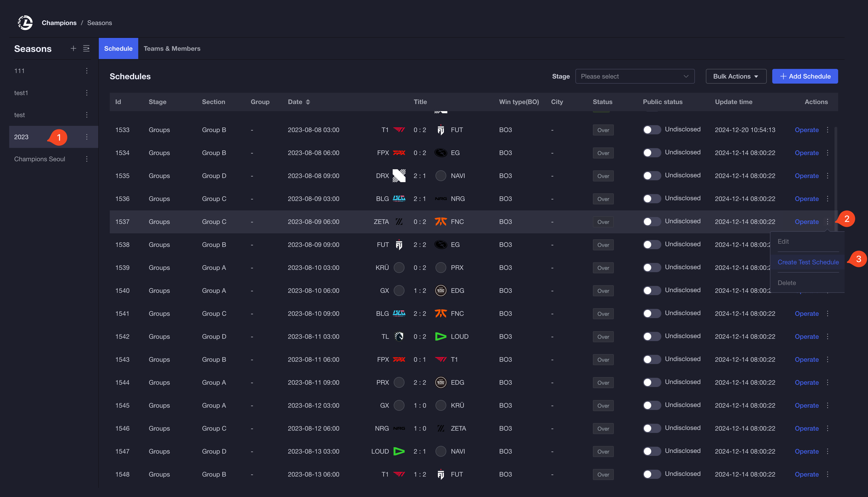Click the collapse sidebar icon beside Seasons
The width and height of the screenshot is (868, 497).
(86, 48)
